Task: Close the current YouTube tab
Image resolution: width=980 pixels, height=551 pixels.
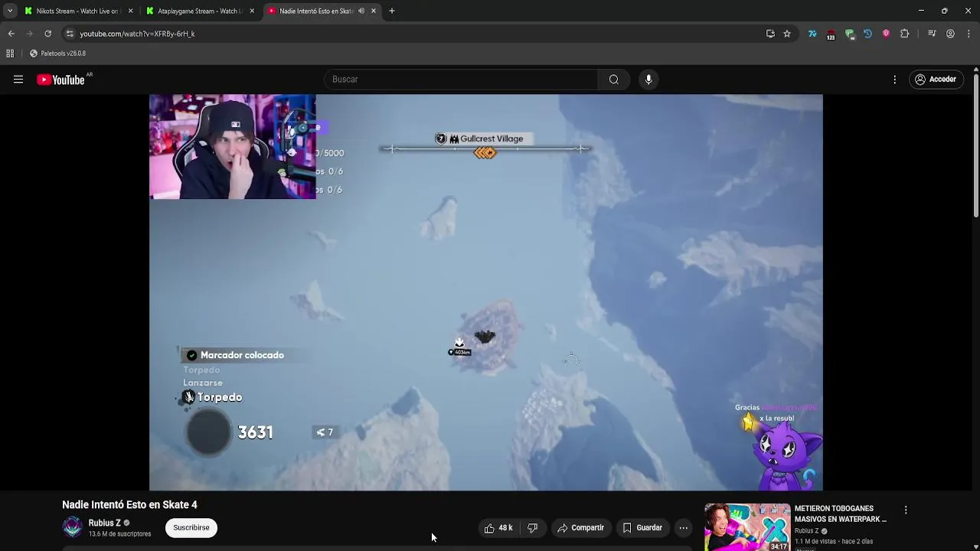Action: tap(373, 11)
